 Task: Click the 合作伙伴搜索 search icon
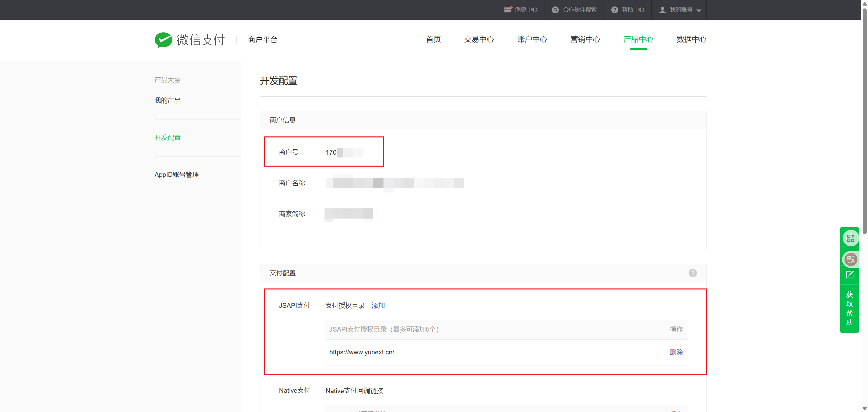[555, 10]
